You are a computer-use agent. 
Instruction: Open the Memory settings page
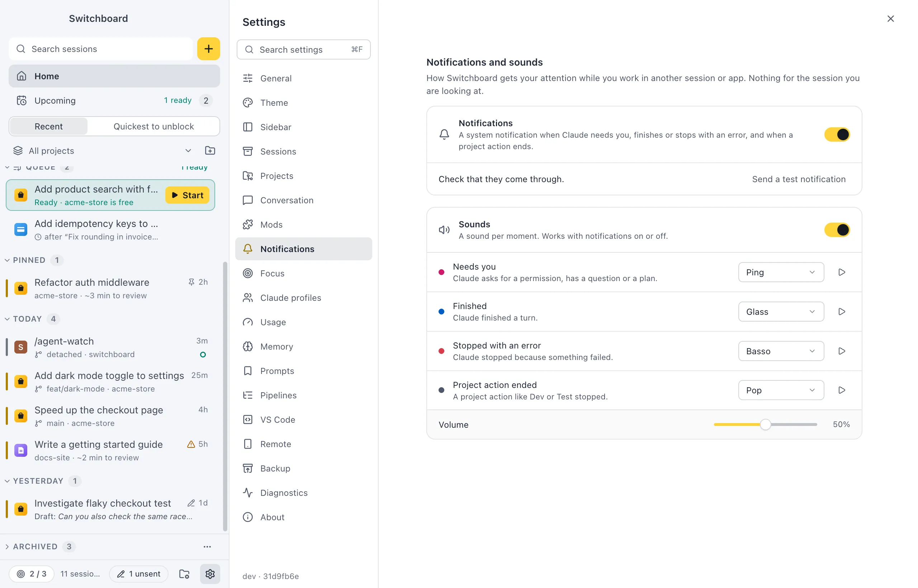[x=304, y=346]
